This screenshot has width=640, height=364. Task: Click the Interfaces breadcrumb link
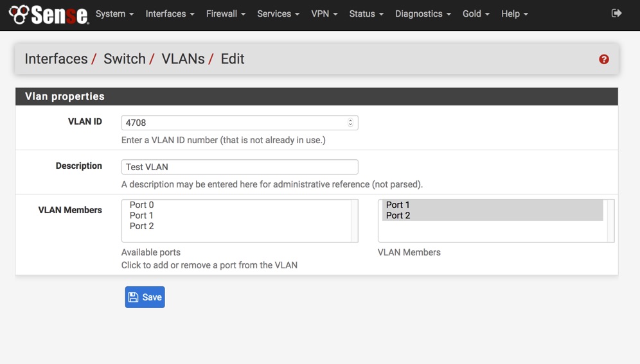tap(56, 59)
